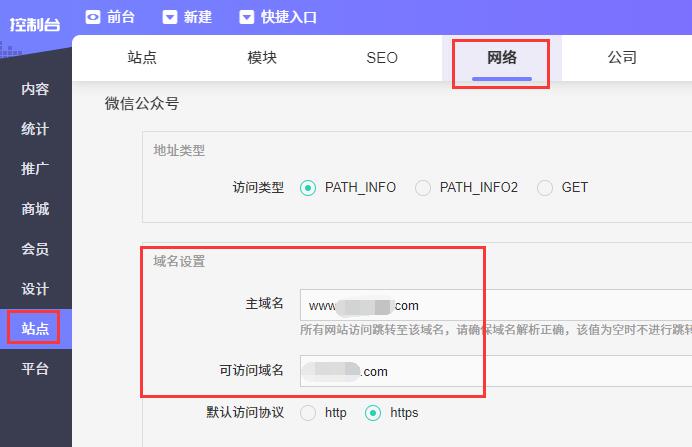This screenshot has width=692, height=447.
Task: Choose http as default access protocol
Action: (x=308, y=413)
